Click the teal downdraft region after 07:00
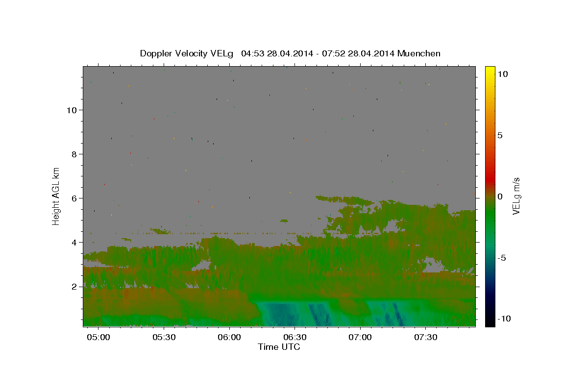Image resolution: width=588 pixels, height=392 pixels. (x=392, y=314)
